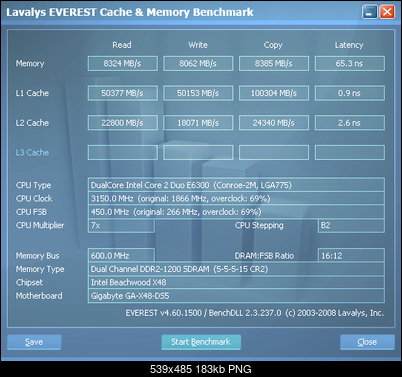Click the Memory Bus label
This screenshot has height=377, width=402.
pos(37,256)
